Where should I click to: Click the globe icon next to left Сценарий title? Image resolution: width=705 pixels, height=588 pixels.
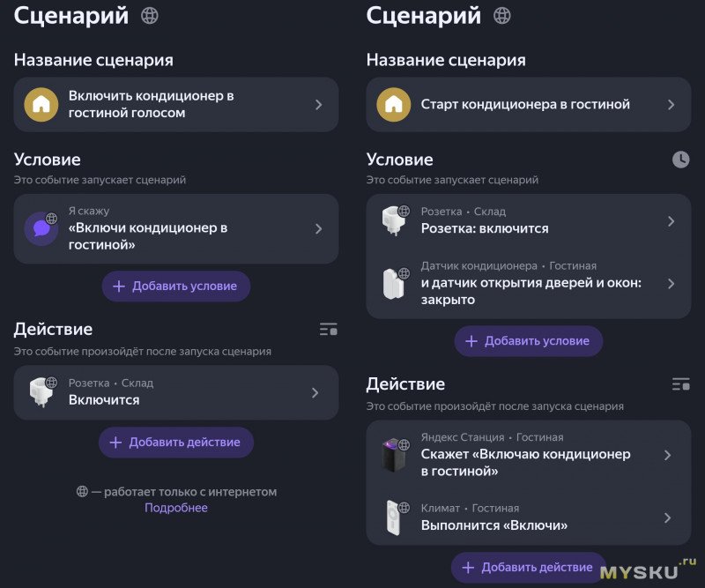pyautogui.click(x=150, y=15)
